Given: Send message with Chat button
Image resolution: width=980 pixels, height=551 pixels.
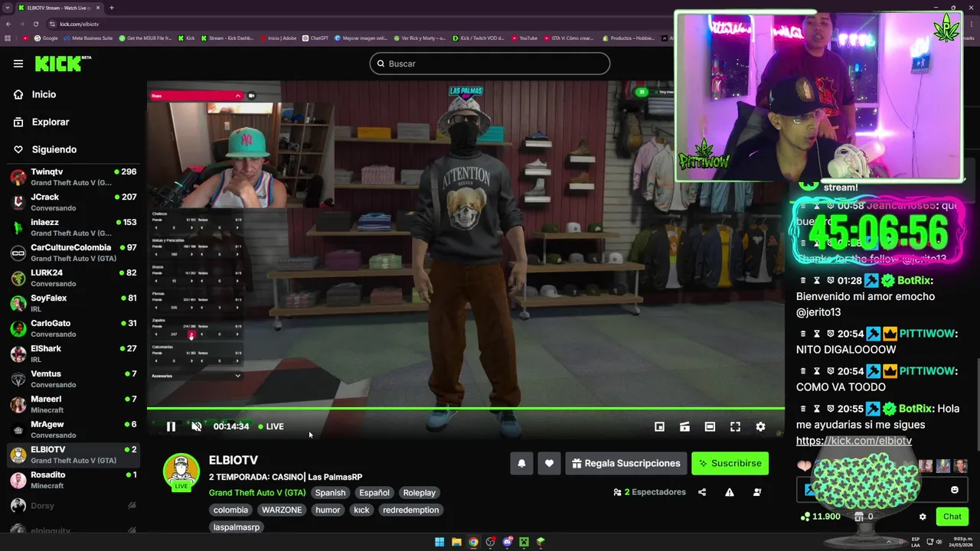Looking at the screenshot, I should click(x=952, y=517).
